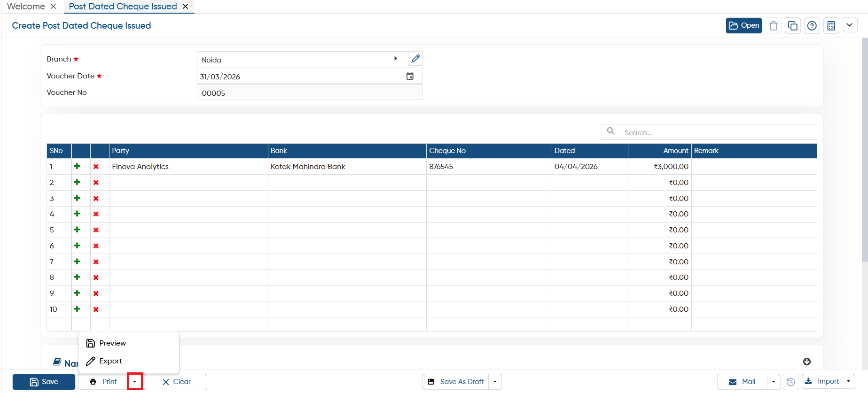868x393 pixels.
Task: Expand the top-right chevron menu
Action: [x=850, y=25]
